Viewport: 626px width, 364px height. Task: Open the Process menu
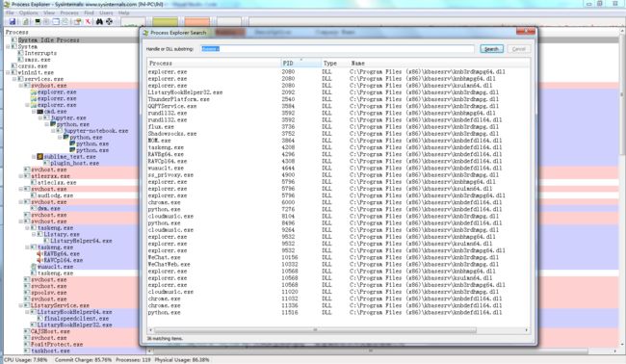69,13
